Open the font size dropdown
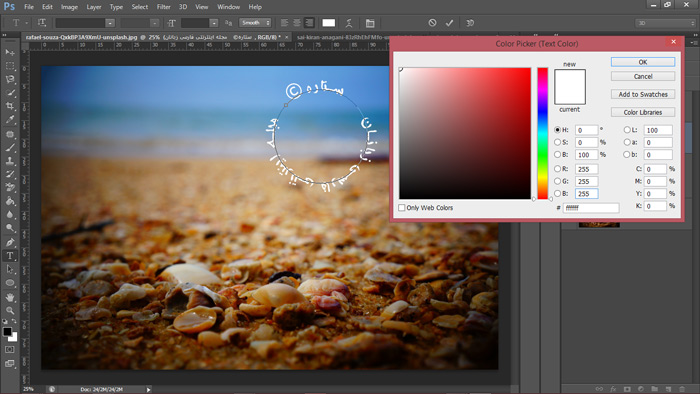700x394 pixels. [x=214, y=23]
